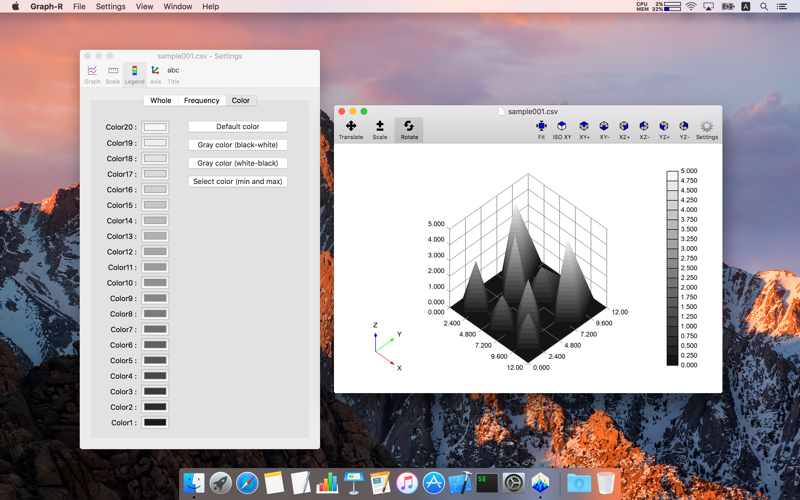Open the View menu

(x=144, y=6)
